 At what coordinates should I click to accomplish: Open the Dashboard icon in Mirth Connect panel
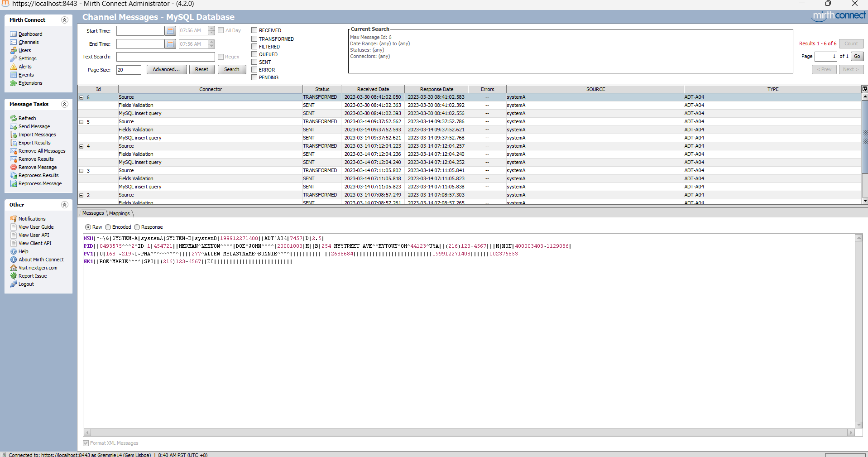13,34
